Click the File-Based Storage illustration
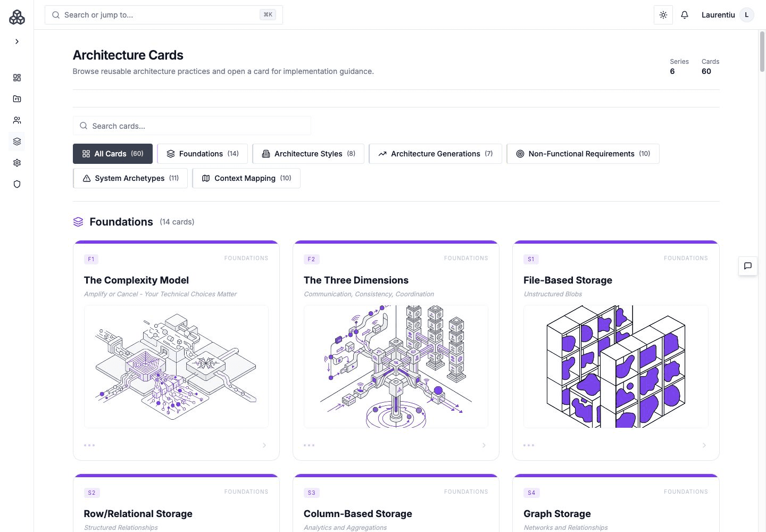 pos(616,367)
